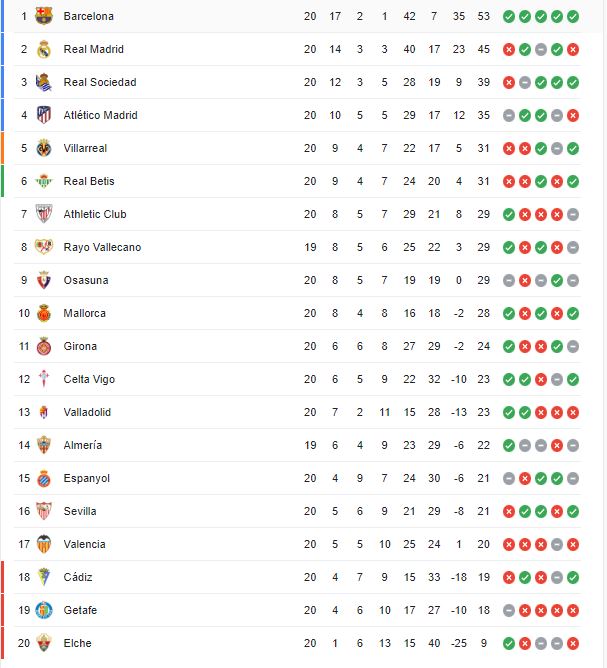Click the Athletic Club crest
This screenshot has height=668, width=607.
coord(43,214)
